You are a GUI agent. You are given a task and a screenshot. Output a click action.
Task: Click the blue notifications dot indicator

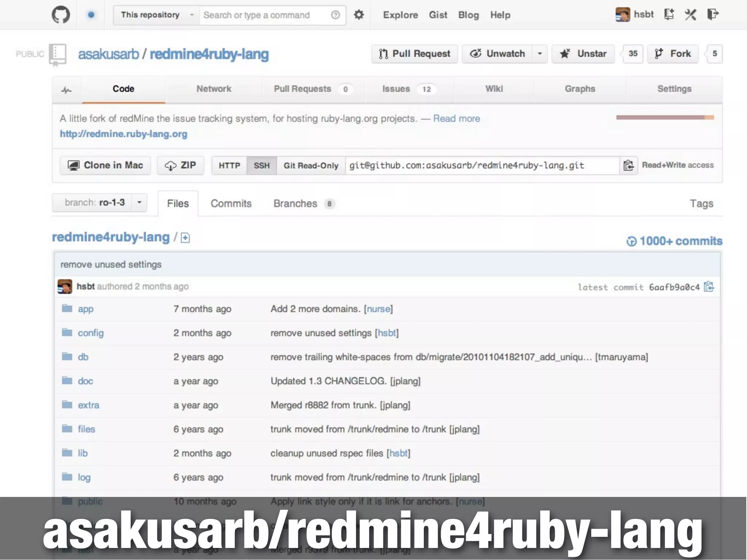[91, 15]
